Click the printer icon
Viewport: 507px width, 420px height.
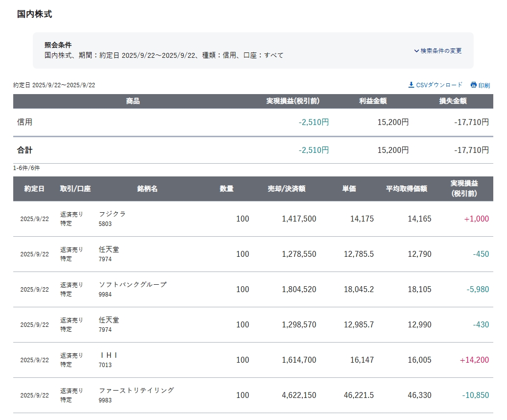473,85
